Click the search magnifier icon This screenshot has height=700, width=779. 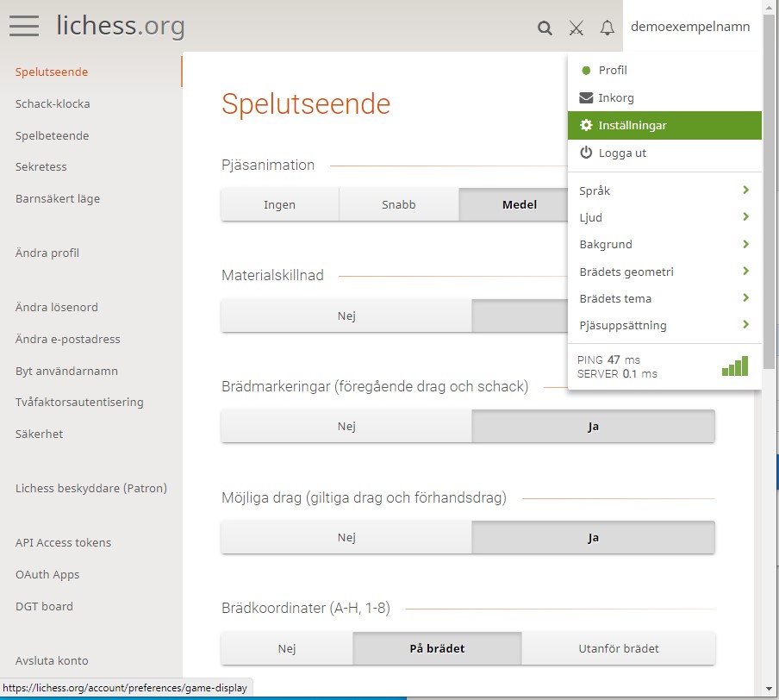point(545,28)
